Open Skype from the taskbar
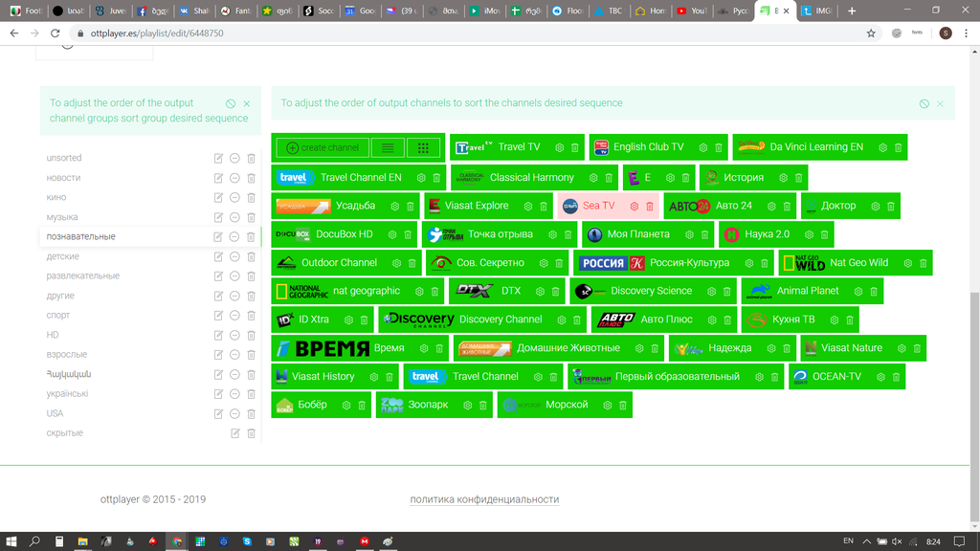This screenshot has height=551, width=980. pyautogui.click(x=247, y=541)
